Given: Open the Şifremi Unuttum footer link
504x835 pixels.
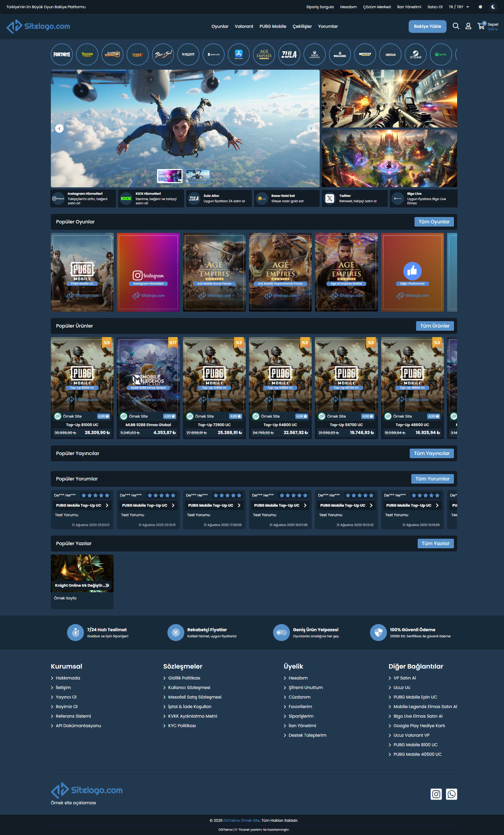Looking at the screenshot, I should [306, 687].
